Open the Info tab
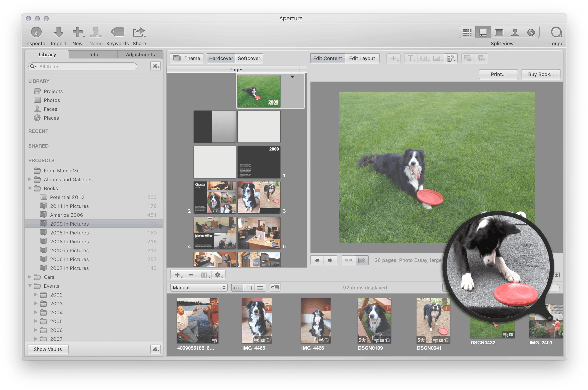Image resolution: width=588 pixels, height=390 pixels. pyautogui.click(x=93, y=55)
